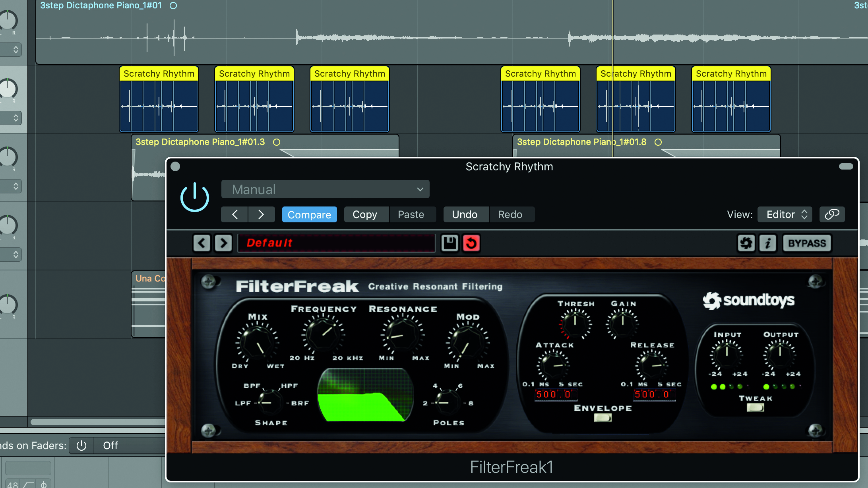Select the first Scratchy Rhythm region
The width and height of the screenshot is (868, 488).
(159, 99)
